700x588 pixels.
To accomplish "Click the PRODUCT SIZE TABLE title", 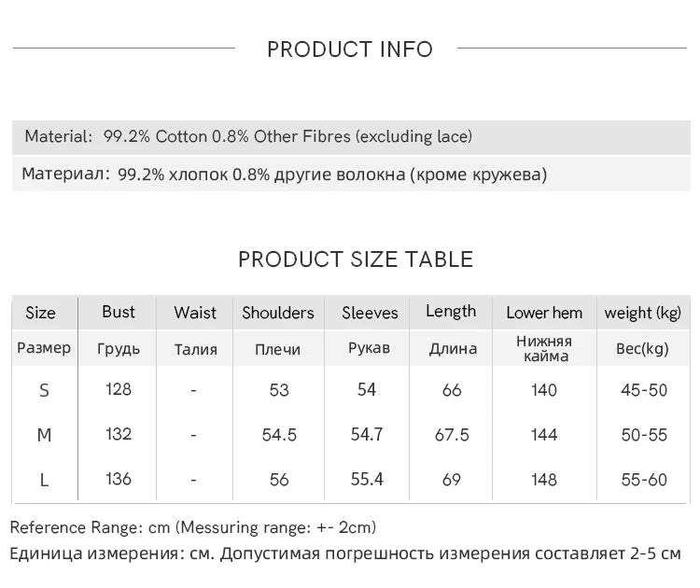I will (x=356, y=259).
